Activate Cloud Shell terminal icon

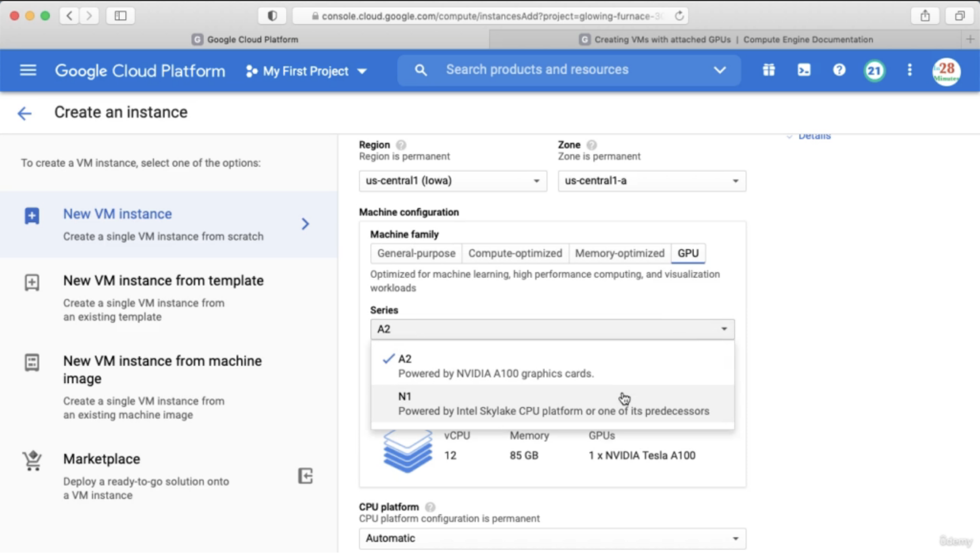[804, 70]
